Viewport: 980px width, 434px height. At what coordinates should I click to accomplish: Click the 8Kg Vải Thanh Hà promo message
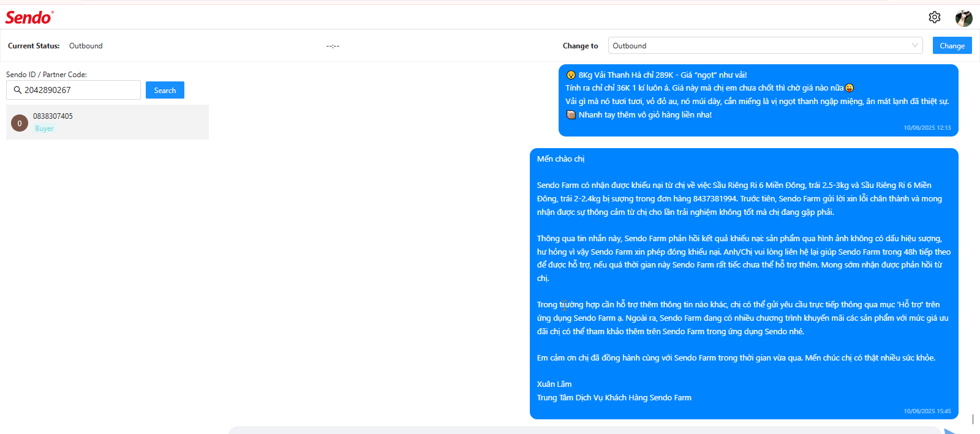pos(758,100)
